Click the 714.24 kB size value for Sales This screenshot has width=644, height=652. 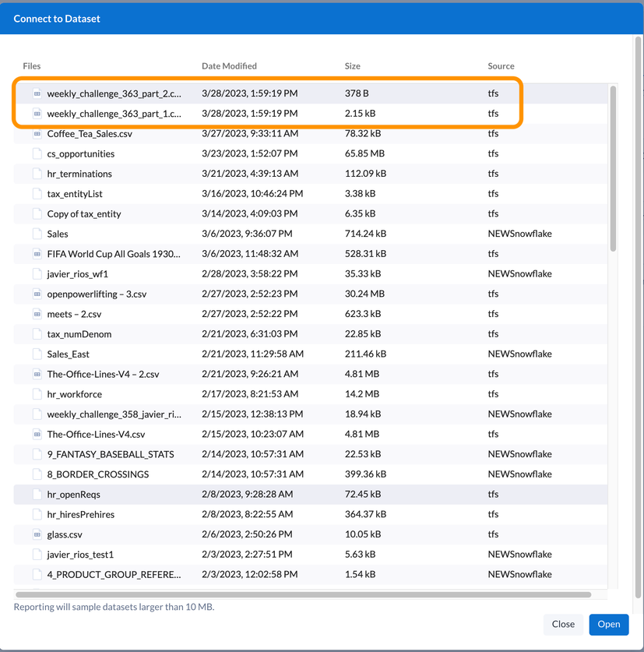[x=365, y=234]
